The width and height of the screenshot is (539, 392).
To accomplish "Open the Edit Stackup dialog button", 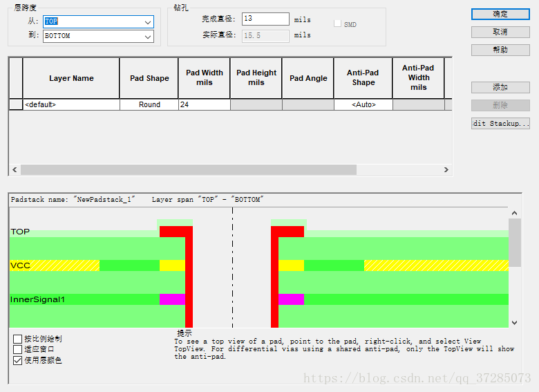I will (x=500, y=123).
